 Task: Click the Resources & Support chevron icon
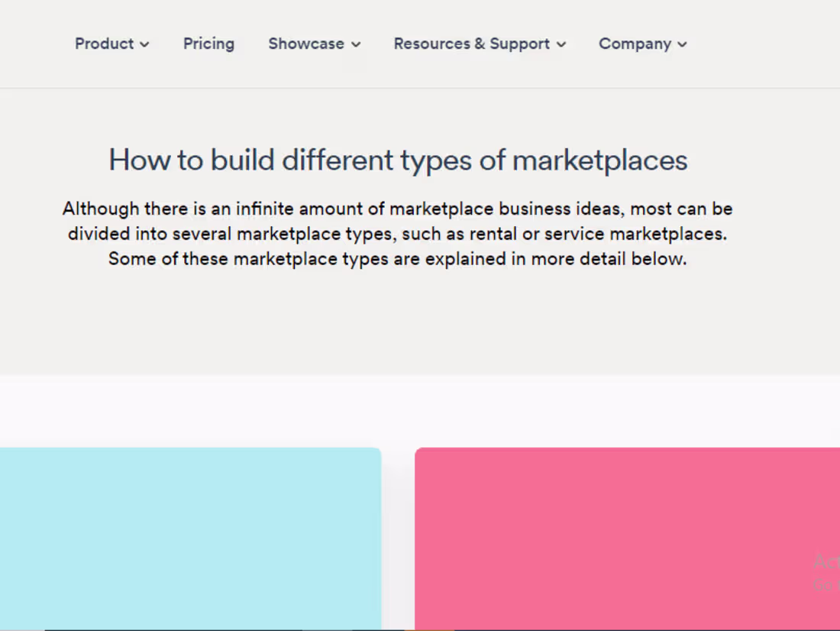click(x=561, y=44)
